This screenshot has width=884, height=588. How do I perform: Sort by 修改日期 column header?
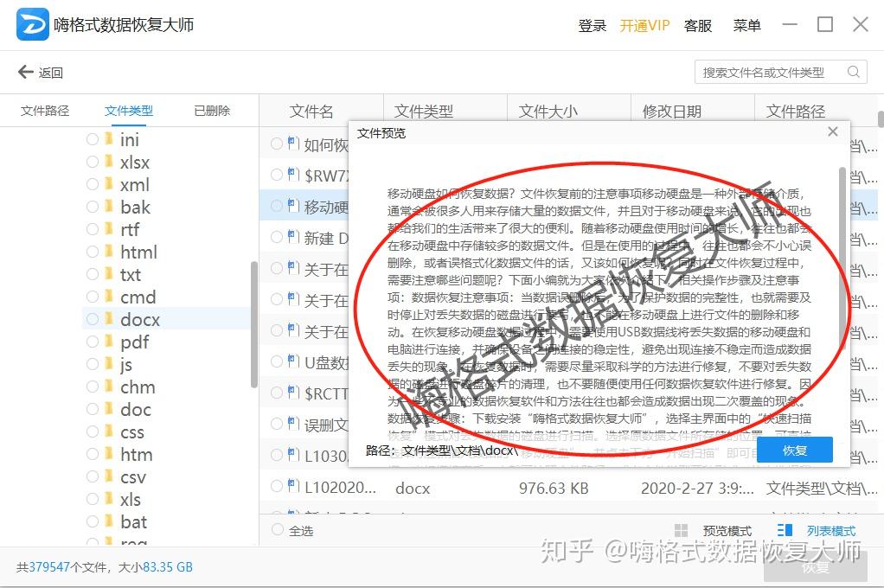[x=672, y=111]
